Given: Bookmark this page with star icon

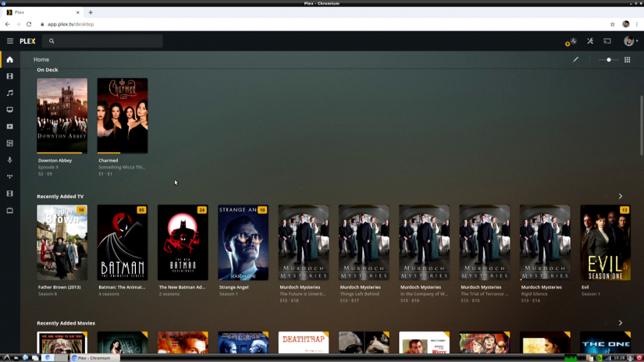Looking at the screenshot, I should coord(612,24).
